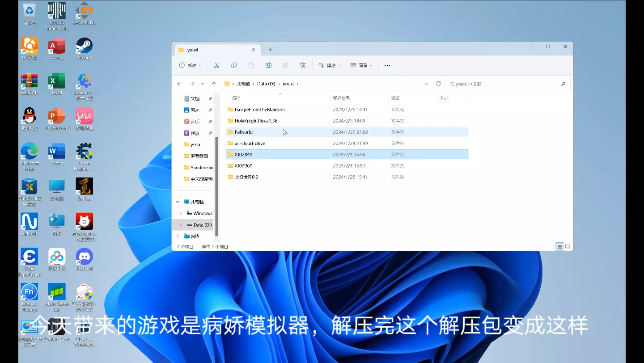644x363 pixels.
Task: Select the Lenovo Hotkeys desktop icon
Action: click(30, 297)
